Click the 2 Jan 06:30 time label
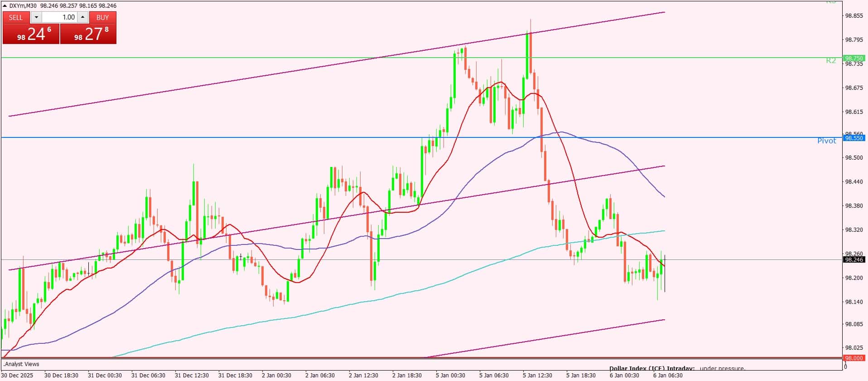The image size is (868, 381). pos(320,376)
